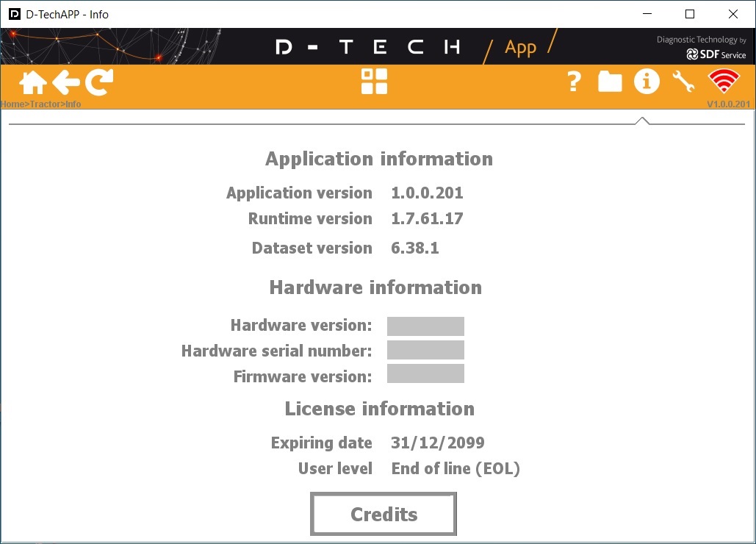Image resolution: width=756 pixels, height=544 pixels.
Task: Click the V1.0.0.201 version label
Action: (x=729, y=104)
